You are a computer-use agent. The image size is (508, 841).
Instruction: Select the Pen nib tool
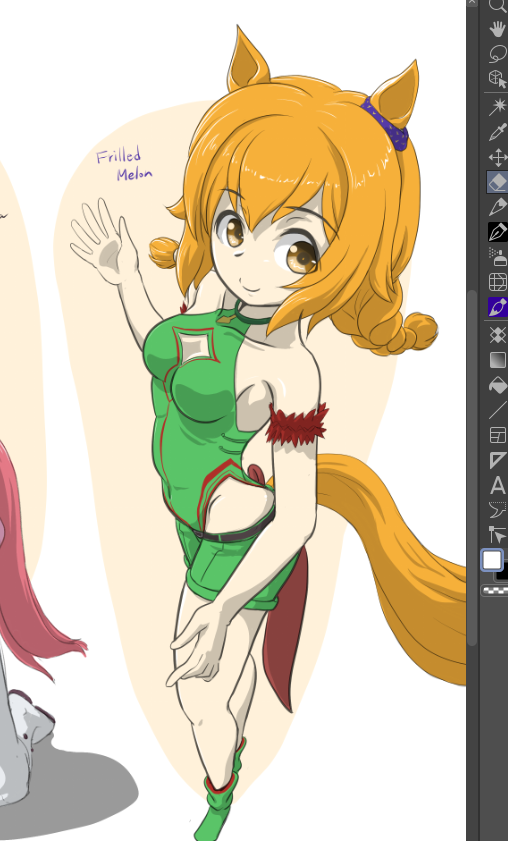click(498, 232)
